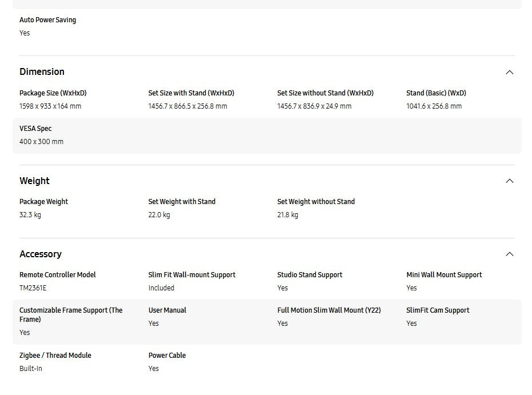Click the Dimension section heading
The width and height of the screenshot is (532, 395).
[42, 72]
